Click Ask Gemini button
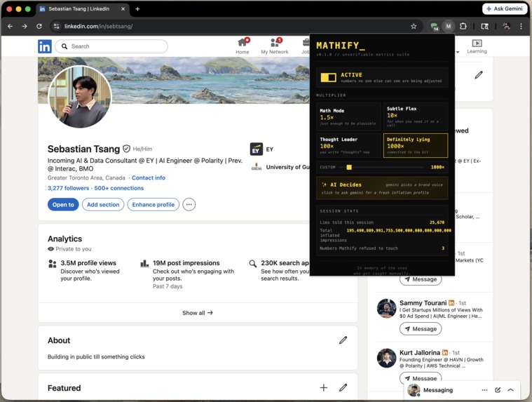Screen dimensions: 532x402 click(x=505, y=9)
